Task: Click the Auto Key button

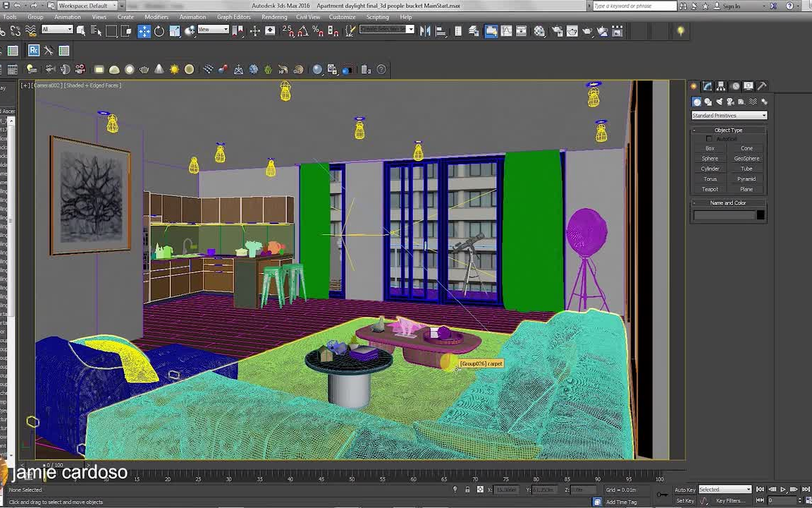Action: (684, 489)
